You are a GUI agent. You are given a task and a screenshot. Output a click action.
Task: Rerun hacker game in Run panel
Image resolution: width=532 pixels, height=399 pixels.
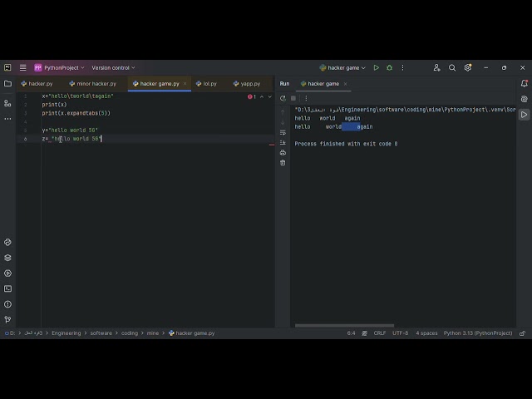(x=283, y=98)
